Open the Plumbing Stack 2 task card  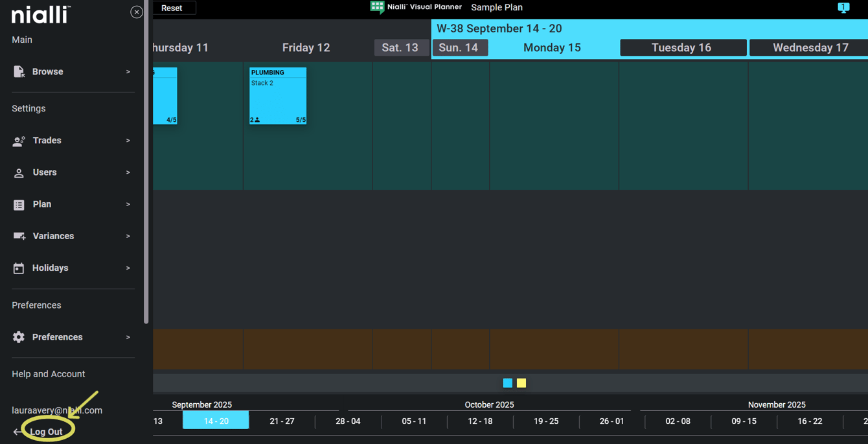[x=278, y=96]
